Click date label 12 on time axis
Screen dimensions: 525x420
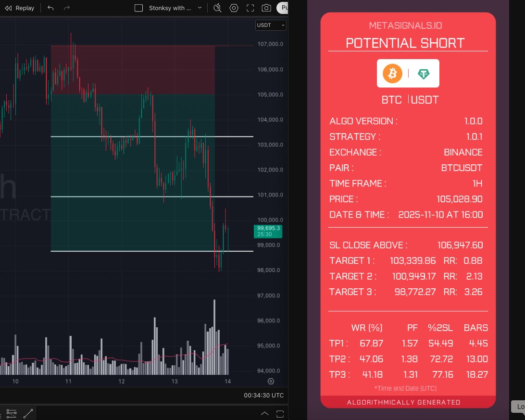pyautogui.click(x=122, y=381)
